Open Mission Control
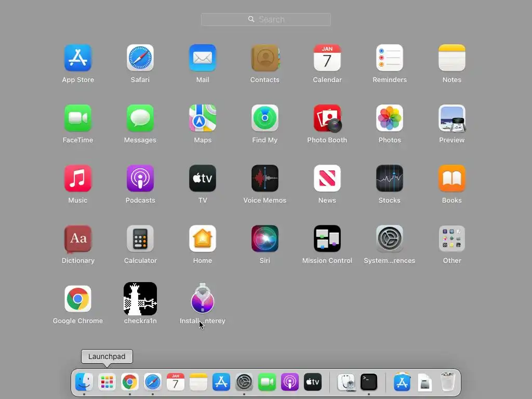 click(327, 238)
